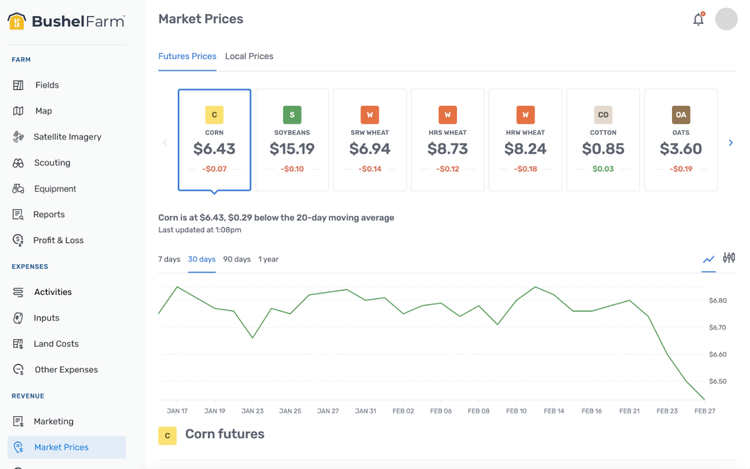Select the Corn $6.43 price card

[x=214, y=140]
